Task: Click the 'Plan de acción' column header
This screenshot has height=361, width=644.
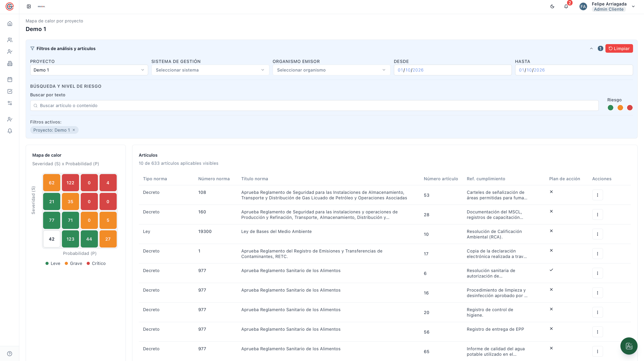Action: (x=564, y=179)
